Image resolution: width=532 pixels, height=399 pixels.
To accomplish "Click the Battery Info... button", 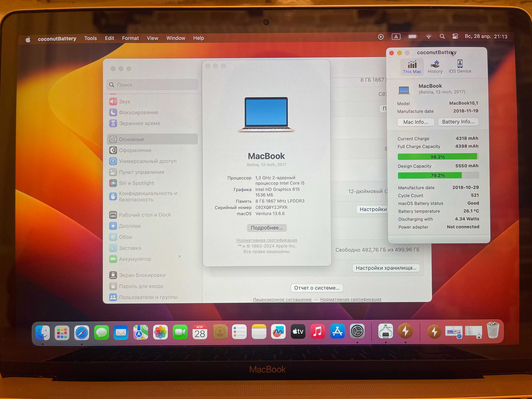I will [x=458, y=122].
